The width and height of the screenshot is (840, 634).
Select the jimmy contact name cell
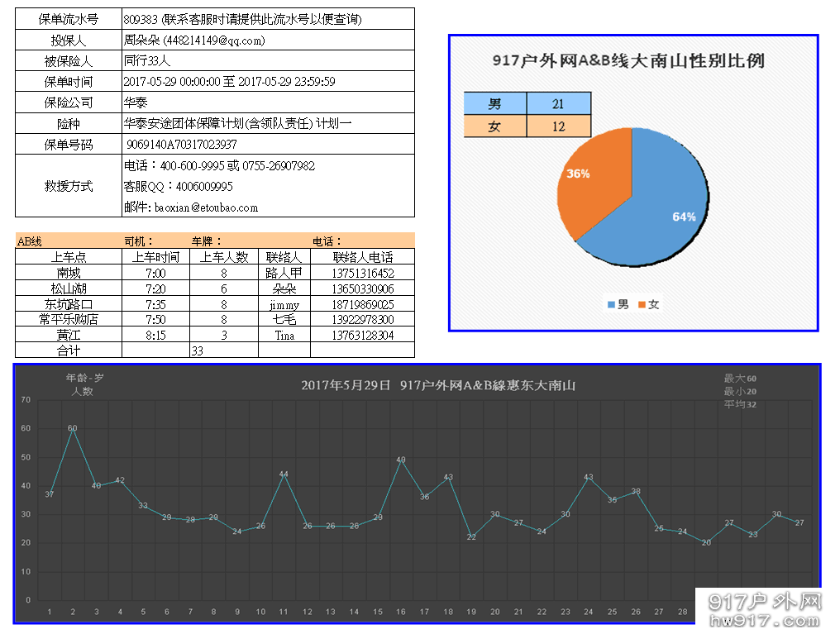[284, 305]
